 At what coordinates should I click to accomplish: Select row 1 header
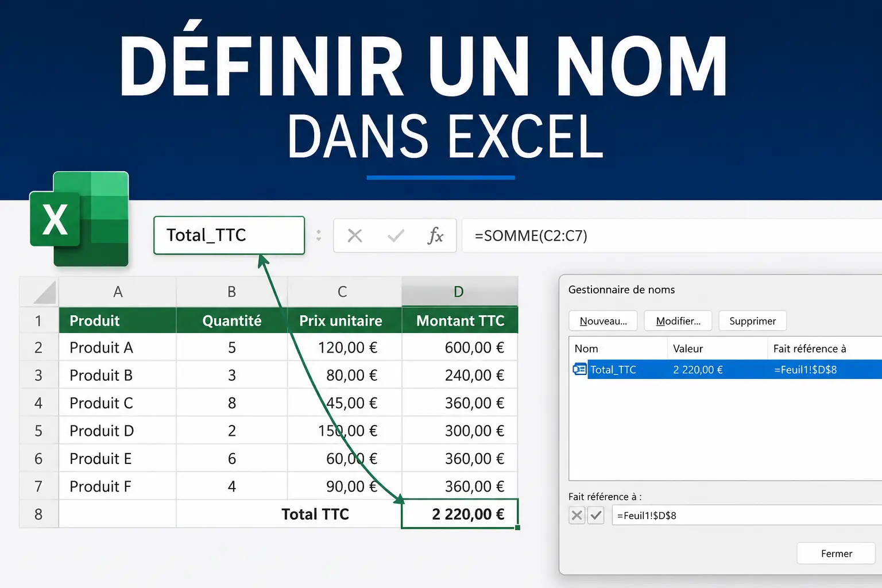38,320
